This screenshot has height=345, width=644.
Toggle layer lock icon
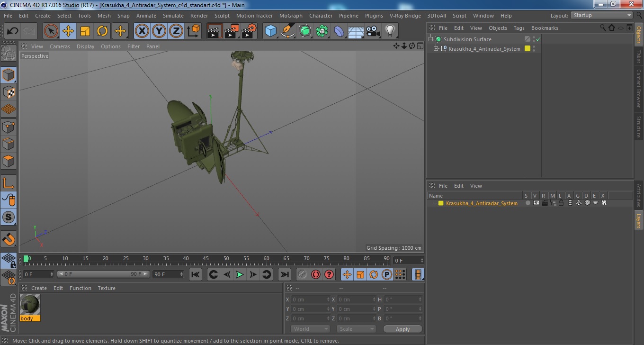click(561, 203)
